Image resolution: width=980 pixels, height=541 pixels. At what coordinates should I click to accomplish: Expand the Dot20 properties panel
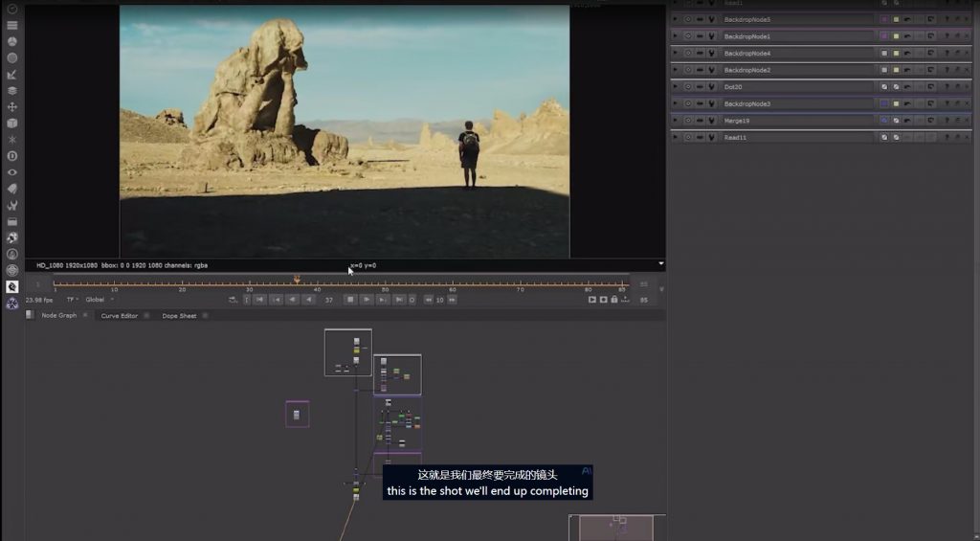point(675,86)
